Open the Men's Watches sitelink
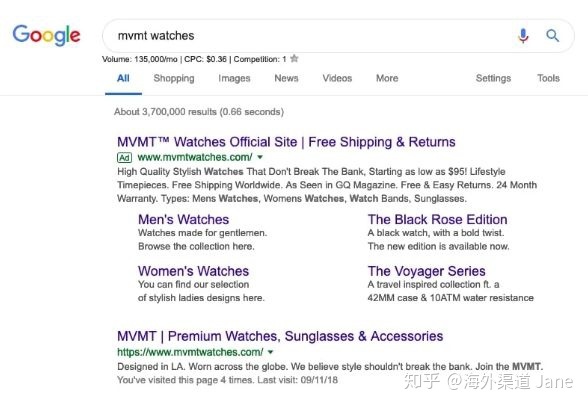Image resolution: width=588 pixels, height=406 pixels. pos(183,219)
